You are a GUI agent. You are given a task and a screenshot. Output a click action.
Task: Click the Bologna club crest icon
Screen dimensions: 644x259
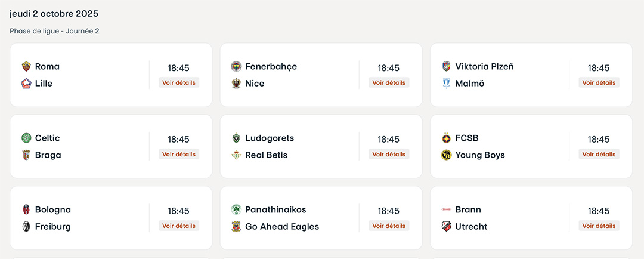(x=26, y=209)
